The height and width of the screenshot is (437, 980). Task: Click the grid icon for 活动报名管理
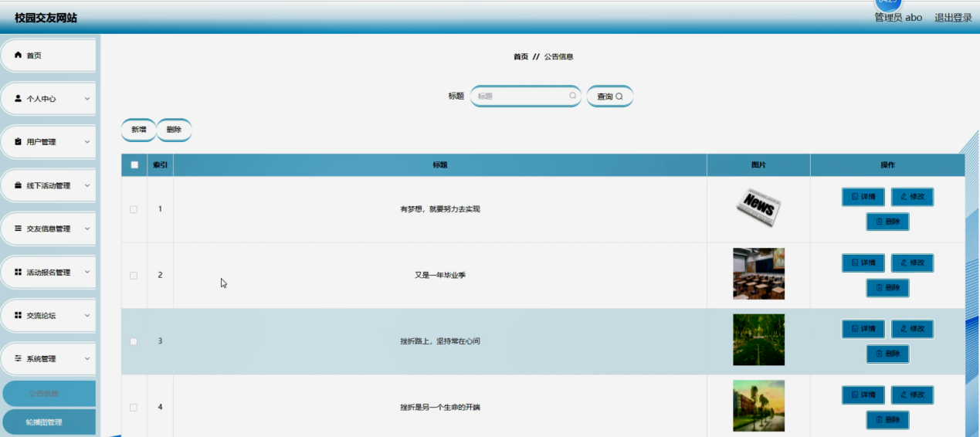tap(19, 272)
